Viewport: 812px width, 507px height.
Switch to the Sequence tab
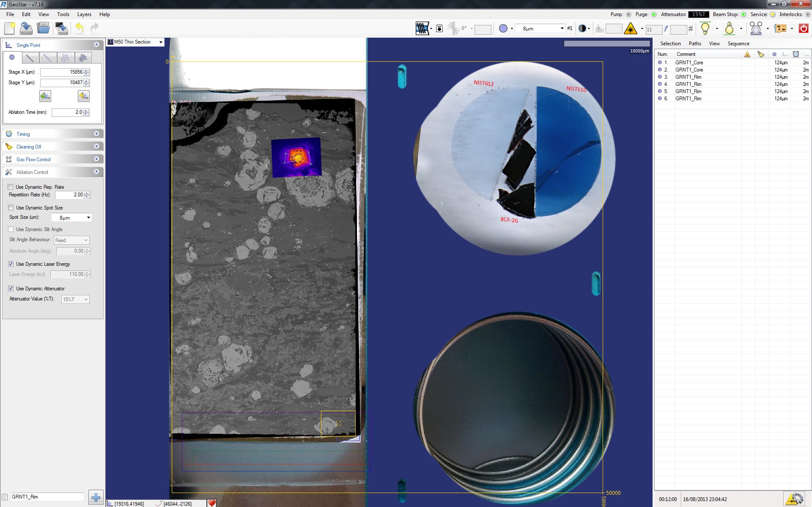tap(738, 43)
